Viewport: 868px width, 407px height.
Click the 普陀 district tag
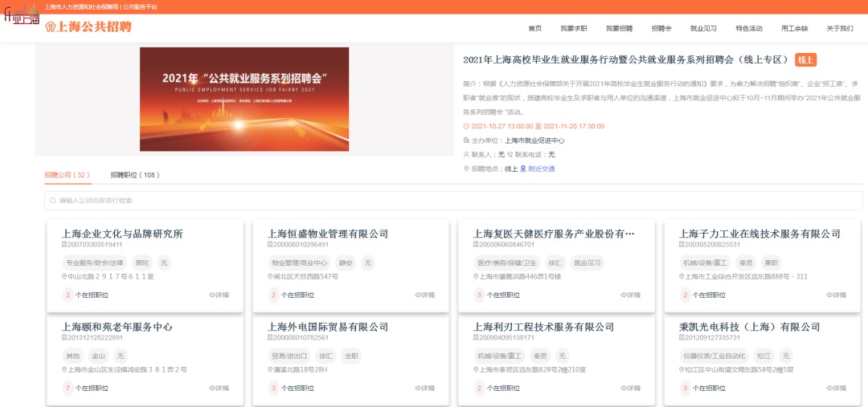142,263
